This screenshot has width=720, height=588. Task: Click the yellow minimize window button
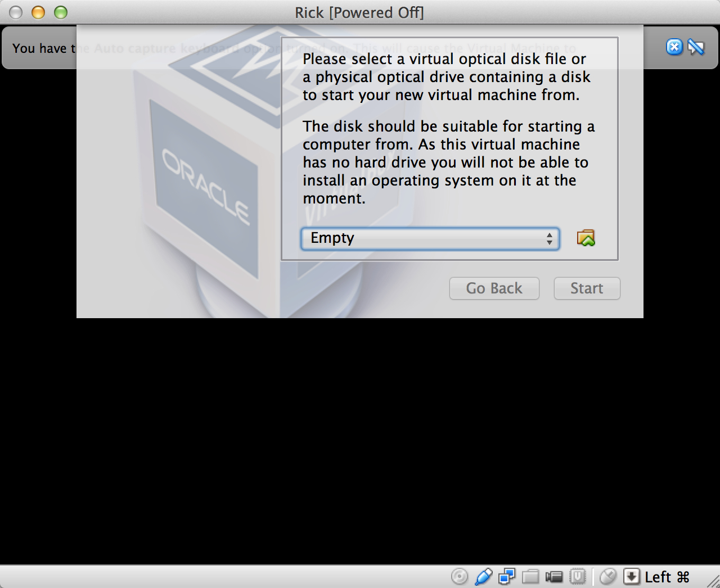(x=38, y=12)
